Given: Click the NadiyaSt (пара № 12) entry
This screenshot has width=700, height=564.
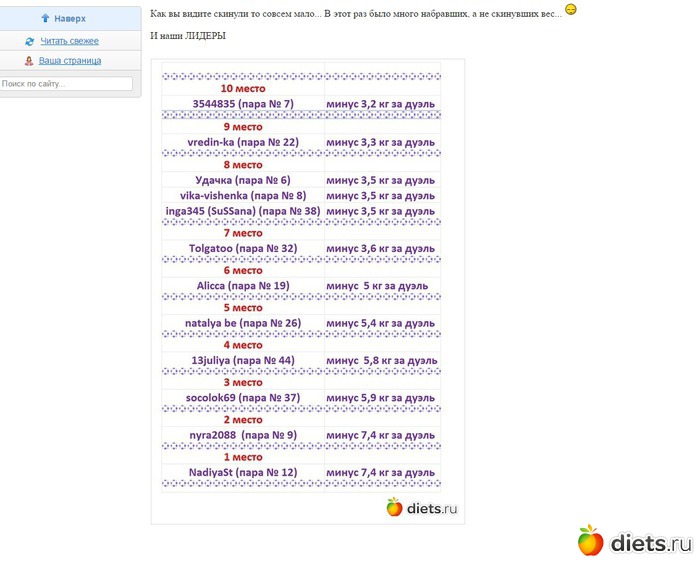Looking at the screenshot, I should click(242, 472).
